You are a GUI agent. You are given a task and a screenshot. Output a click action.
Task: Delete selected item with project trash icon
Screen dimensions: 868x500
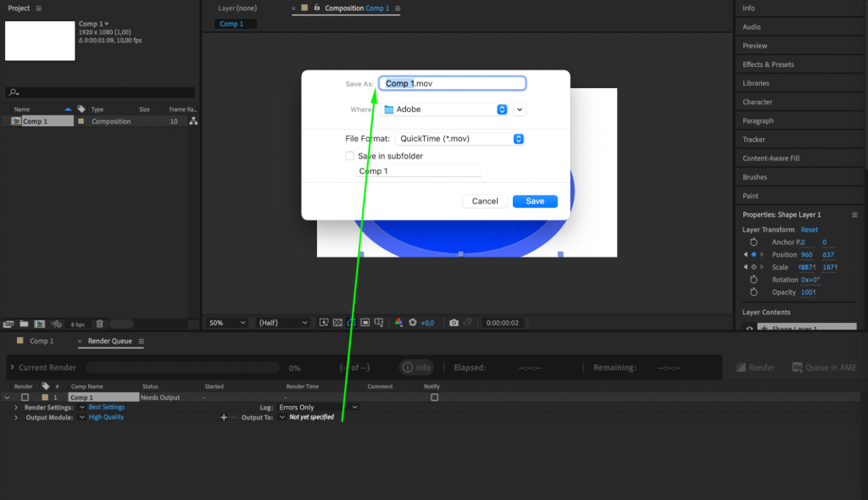point(99,324)
